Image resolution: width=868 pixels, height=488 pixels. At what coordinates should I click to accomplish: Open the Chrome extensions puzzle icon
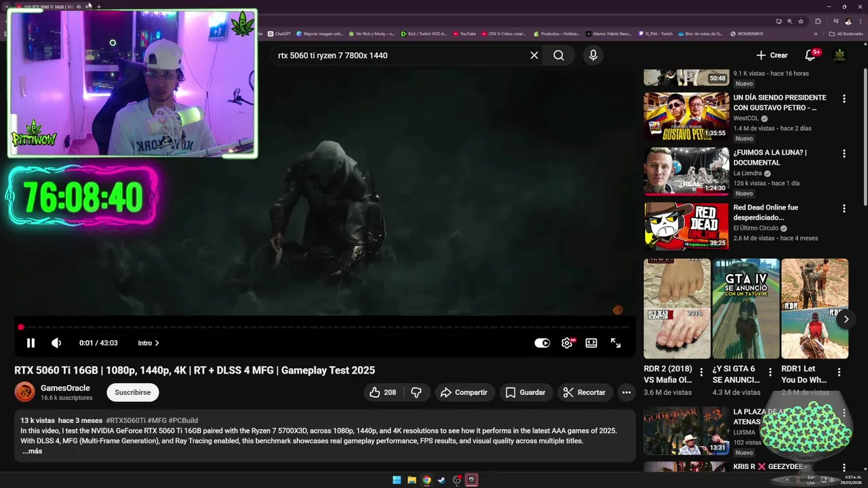click(818, 22)
